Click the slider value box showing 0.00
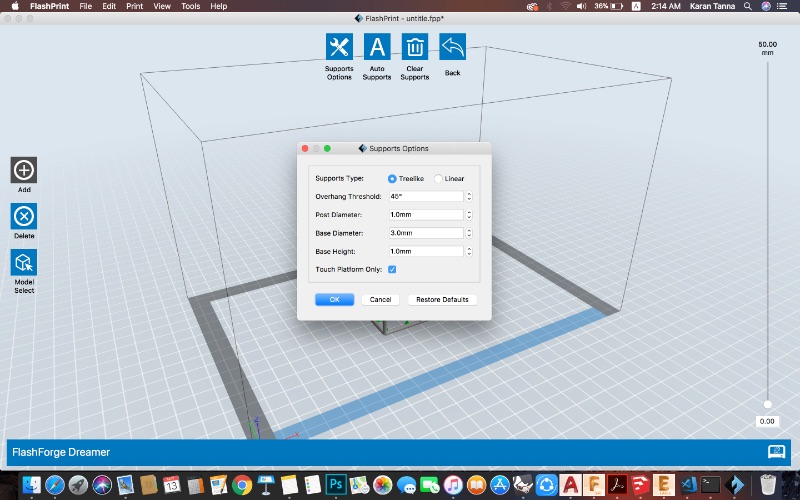The image size is (800, 500). click(x=767, y=421)
